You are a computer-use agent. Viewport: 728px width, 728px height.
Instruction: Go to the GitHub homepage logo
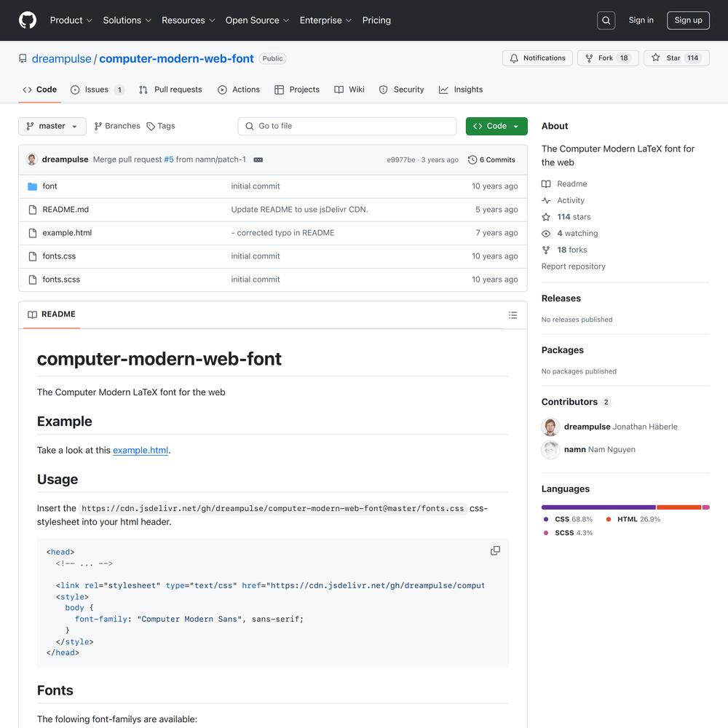click(28, 20)
